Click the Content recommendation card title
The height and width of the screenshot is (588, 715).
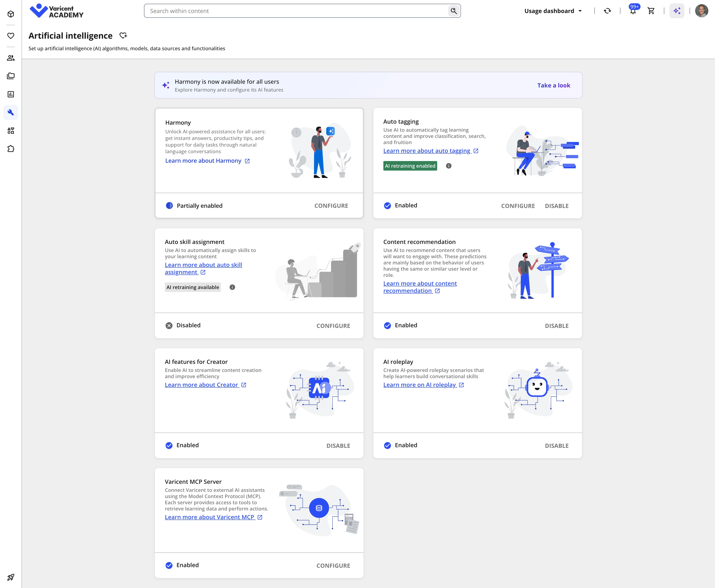point(419,242)
